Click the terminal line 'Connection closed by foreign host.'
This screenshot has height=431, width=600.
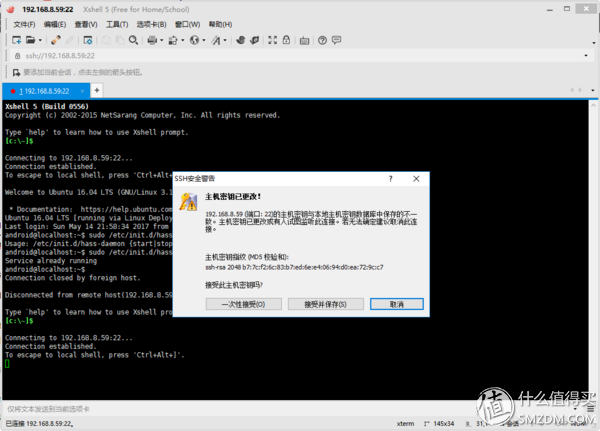[73, 278]
